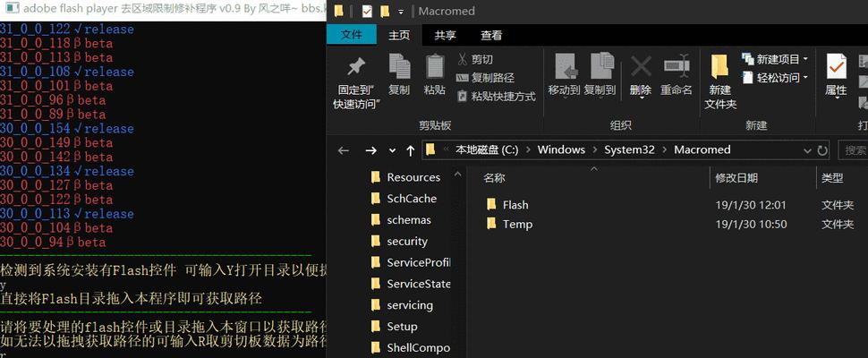Select Setup in the navigation pane
This screenshot has width=868, height=358.
395,327
